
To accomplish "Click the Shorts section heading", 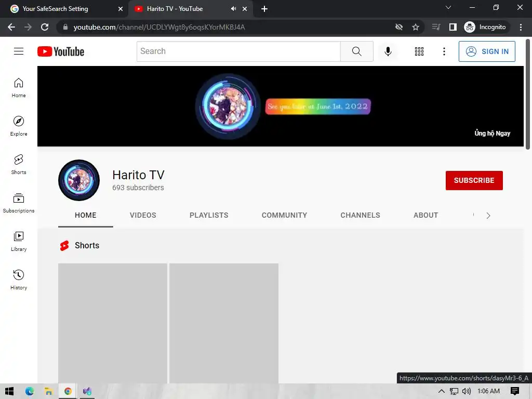I will point(87,245).
